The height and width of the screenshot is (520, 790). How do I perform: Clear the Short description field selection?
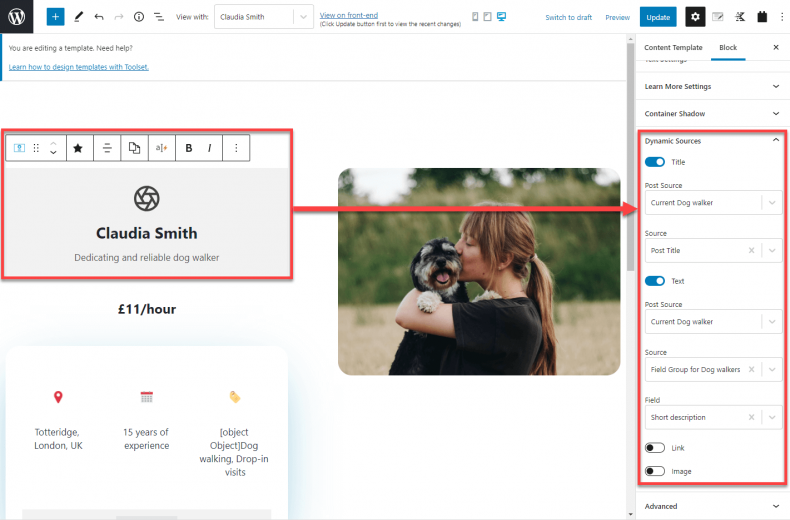(x=751, y=417)
